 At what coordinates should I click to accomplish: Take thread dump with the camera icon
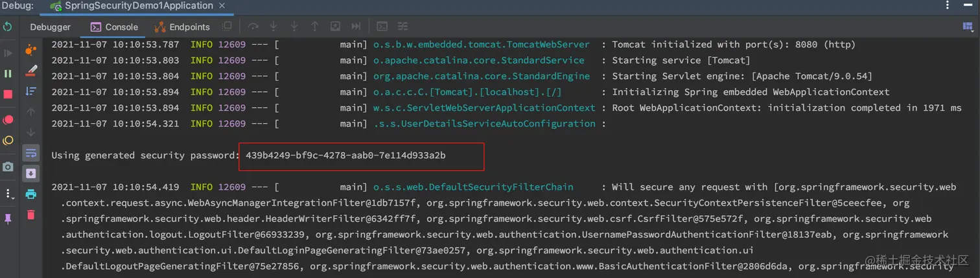[8, 167]
